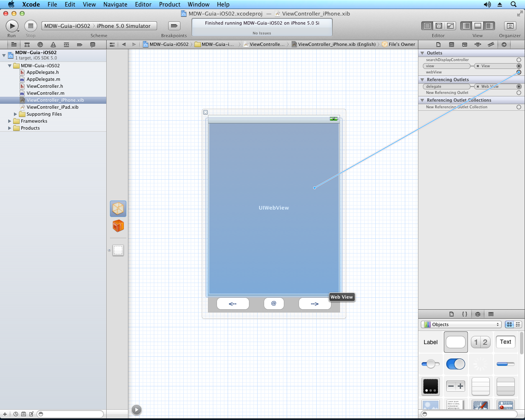Select the File's Owner placeholder cube
The image size is (525, 420).
[x=118, y=209]
